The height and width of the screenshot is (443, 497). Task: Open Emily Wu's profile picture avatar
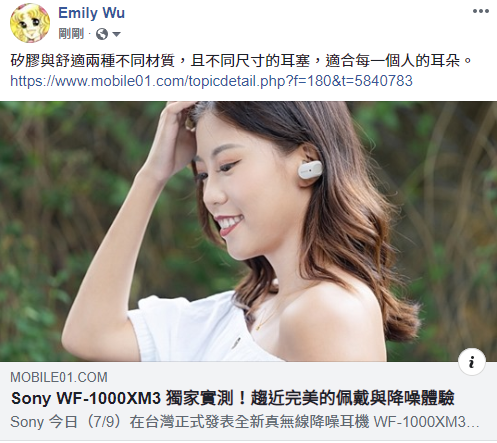coord(30,23)
